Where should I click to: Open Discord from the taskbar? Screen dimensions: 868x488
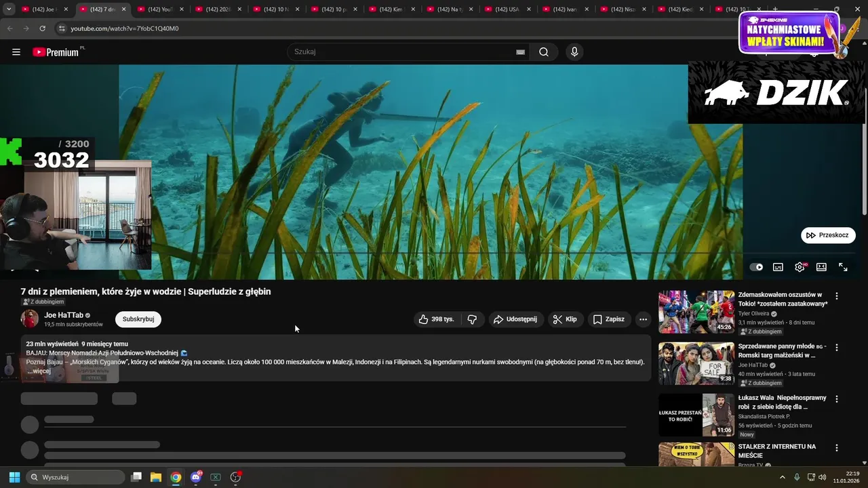pos(196,477)
